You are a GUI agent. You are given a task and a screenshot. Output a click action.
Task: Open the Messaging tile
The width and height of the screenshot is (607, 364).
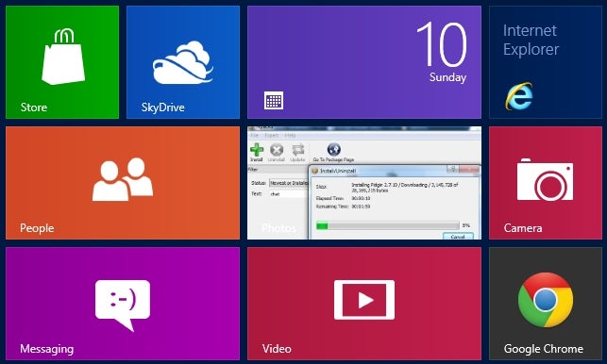(123, 304)
